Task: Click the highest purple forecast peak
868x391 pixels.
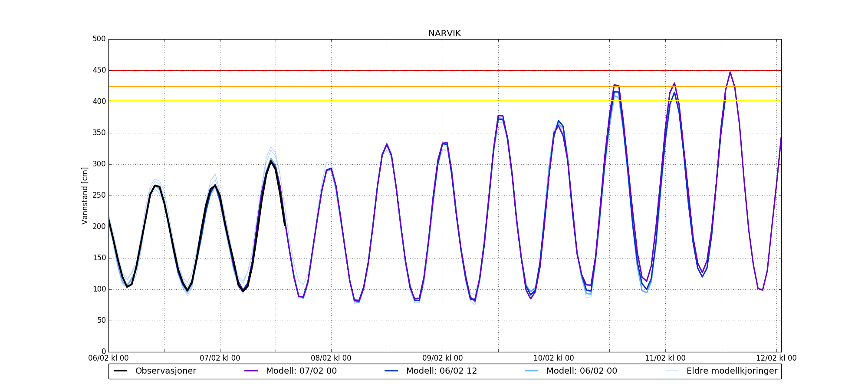Action: click(x=730, y=72)
